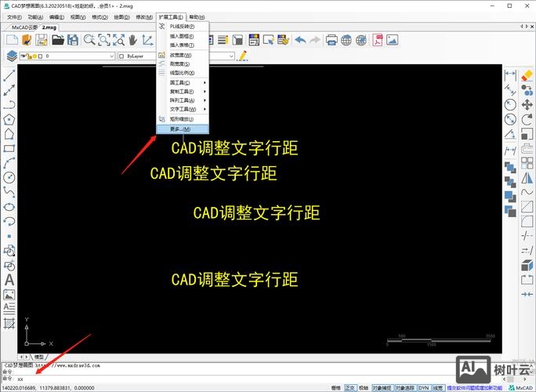Select the 模型 model layout tab
536x392 pixels.
[x=38, y=357]
